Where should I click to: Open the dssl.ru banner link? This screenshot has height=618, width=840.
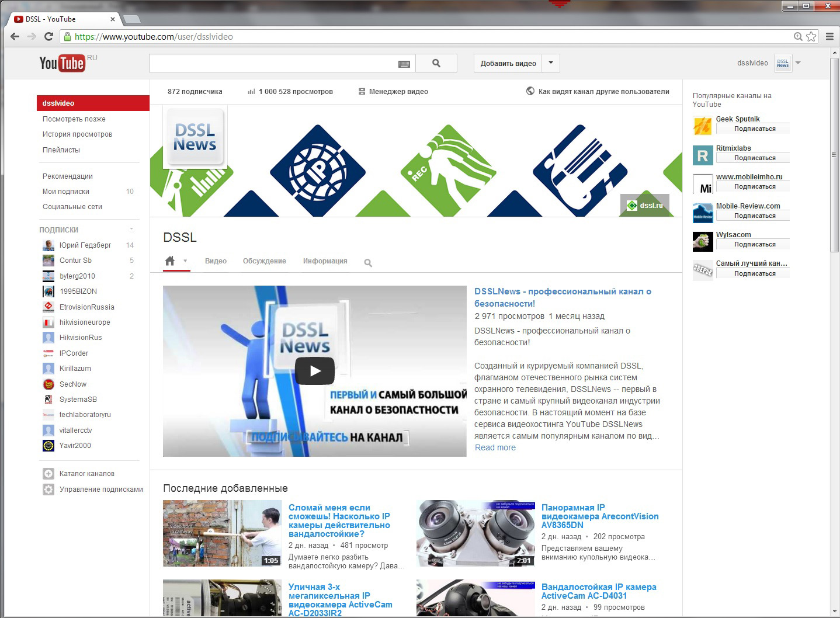pyautogui.click(x=645, y=205)
